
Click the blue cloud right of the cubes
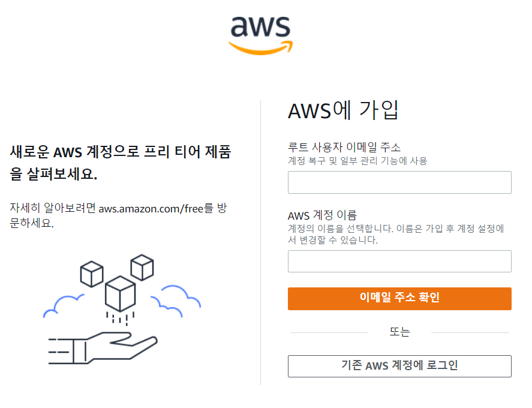click(x=176, y=301)
